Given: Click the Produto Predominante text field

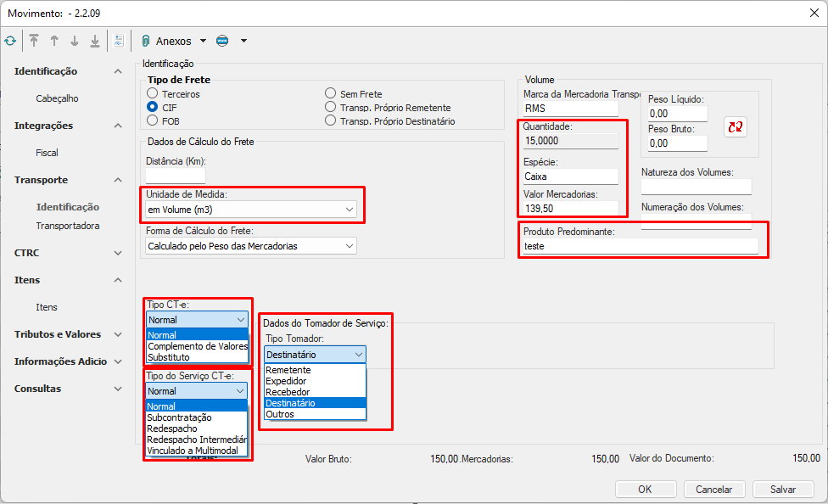Looking at the screenshot, I should click(x=640, y=246).
